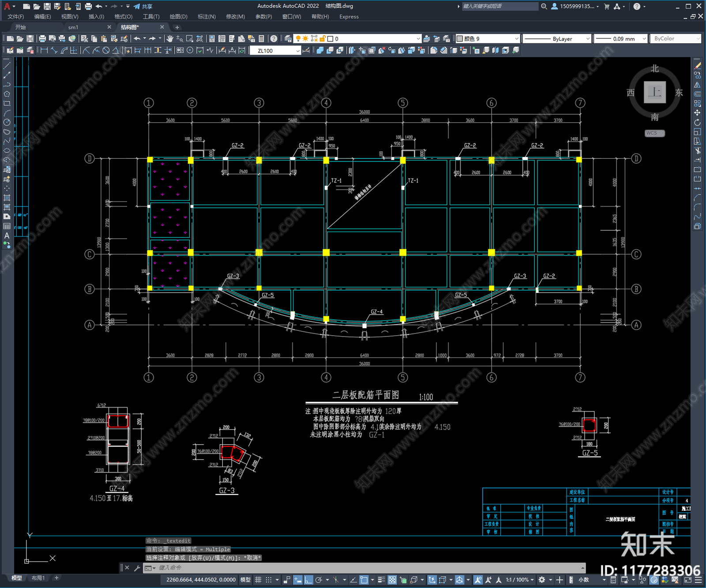Screen dimensions: 706x588
Task: Click the Linear dimension tool
Action: click(44, 50)
